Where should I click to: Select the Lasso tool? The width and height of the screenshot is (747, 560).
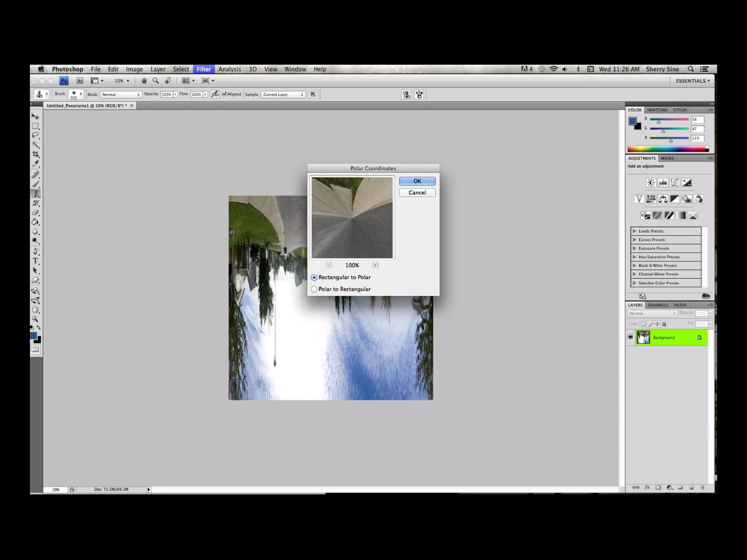(35, 135)
